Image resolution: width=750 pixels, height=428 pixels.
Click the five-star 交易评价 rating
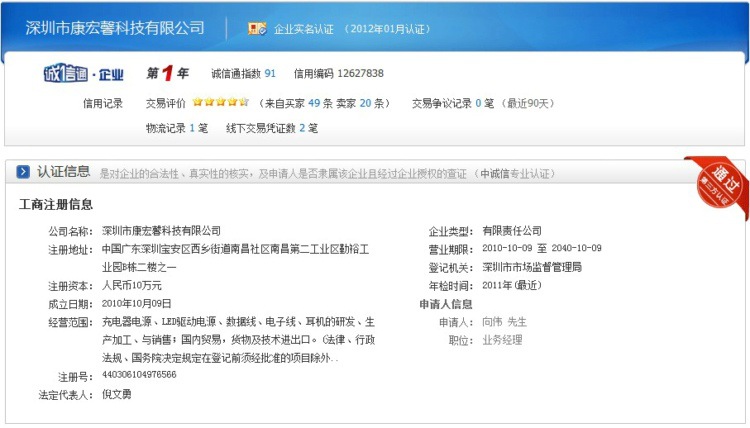(x=221, y=102)
